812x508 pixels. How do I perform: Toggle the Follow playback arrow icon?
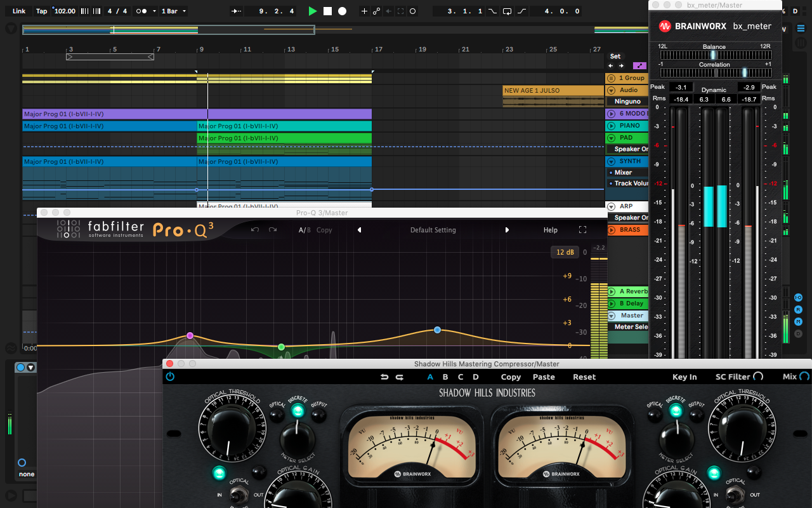click(237, 11)
